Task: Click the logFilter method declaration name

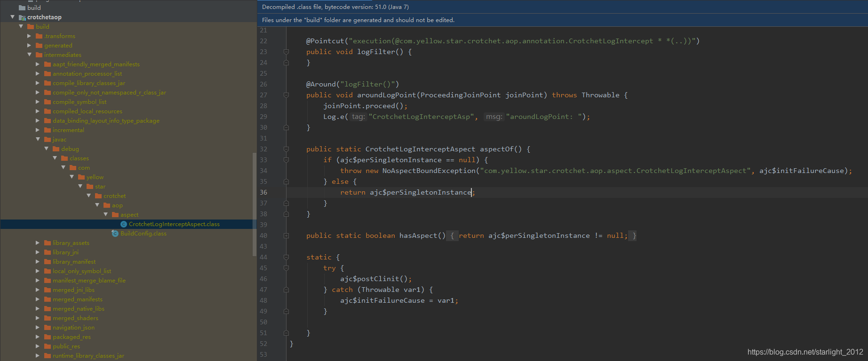Action: [376, 52]
